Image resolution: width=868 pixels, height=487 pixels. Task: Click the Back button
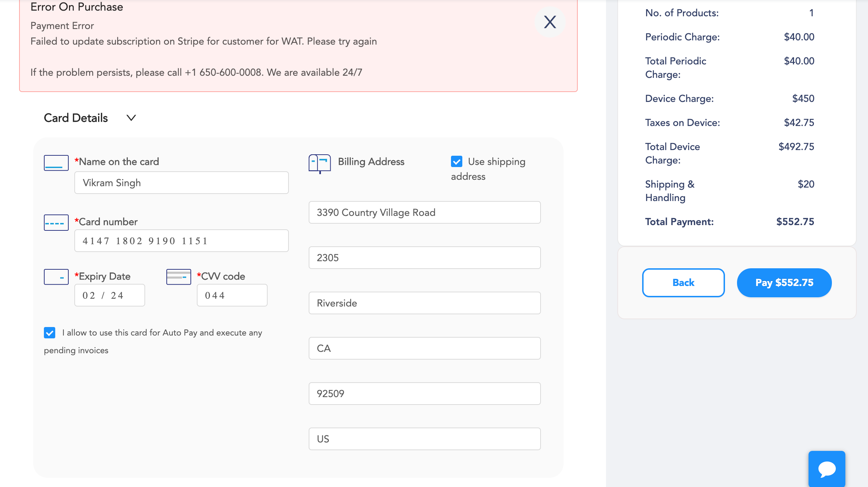(x=683, y=282)
